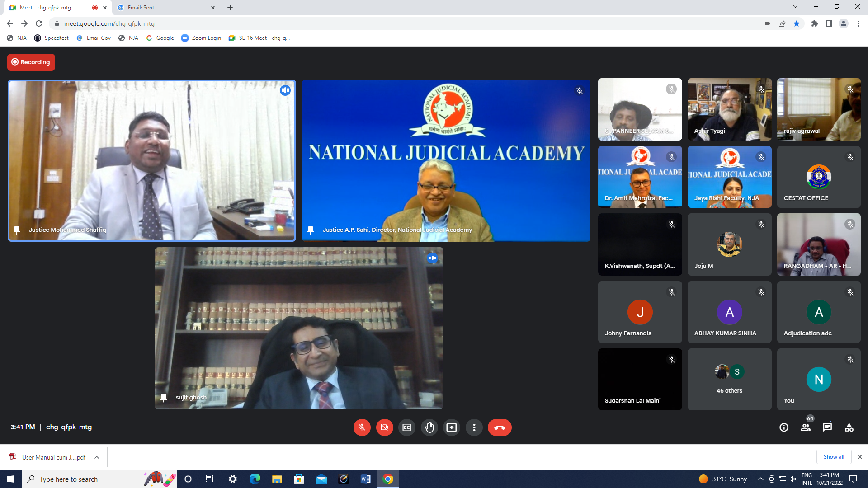Open downloaded User Manual cum J...pdf
This screenshot has width=868, height=488.
47,457
